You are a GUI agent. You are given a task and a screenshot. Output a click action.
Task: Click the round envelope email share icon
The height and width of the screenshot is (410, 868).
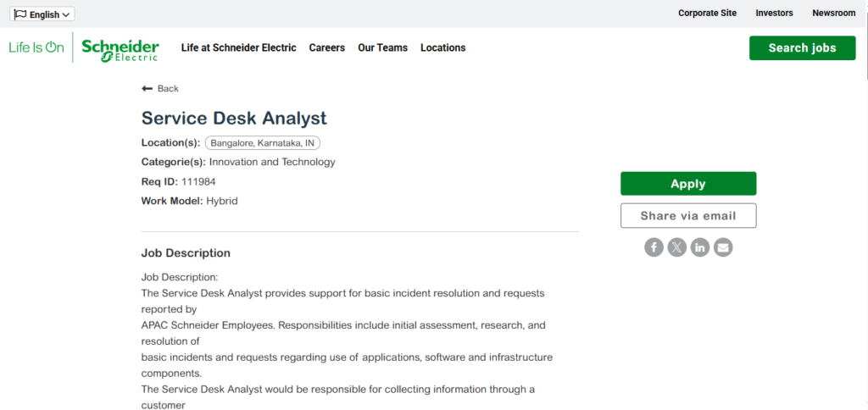click(x=723, y=247)
